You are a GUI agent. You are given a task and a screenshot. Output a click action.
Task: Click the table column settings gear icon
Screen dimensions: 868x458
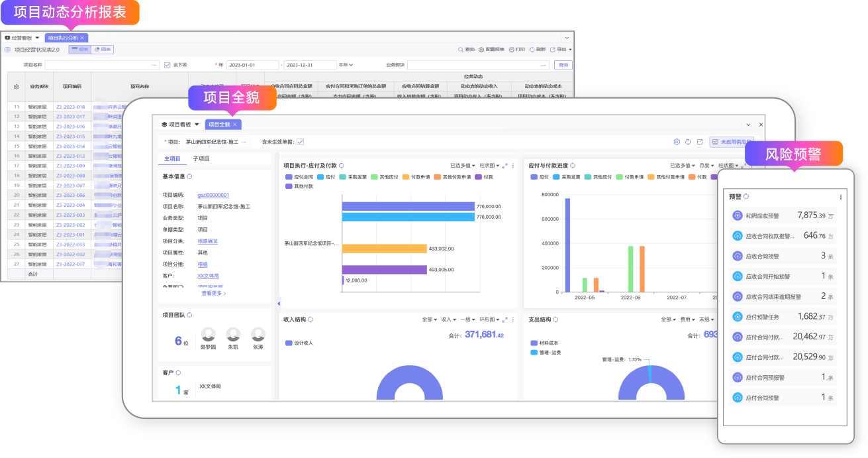17,87
